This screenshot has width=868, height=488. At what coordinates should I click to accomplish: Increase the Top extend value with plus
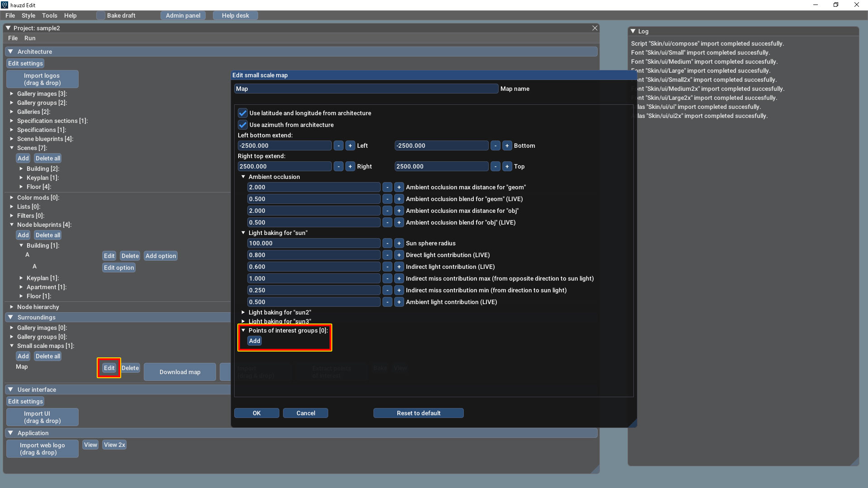pyautogui.click(x=507, y=166)
